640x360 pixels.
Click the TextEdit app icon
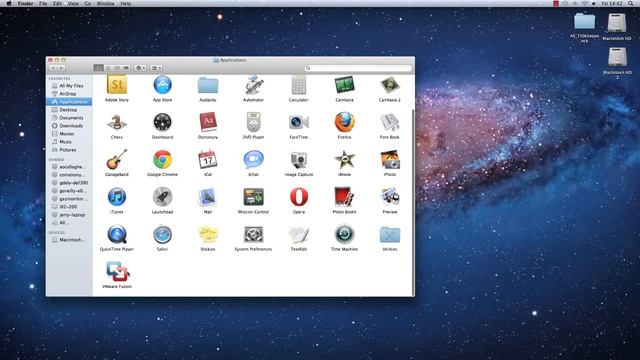point(299,234)
